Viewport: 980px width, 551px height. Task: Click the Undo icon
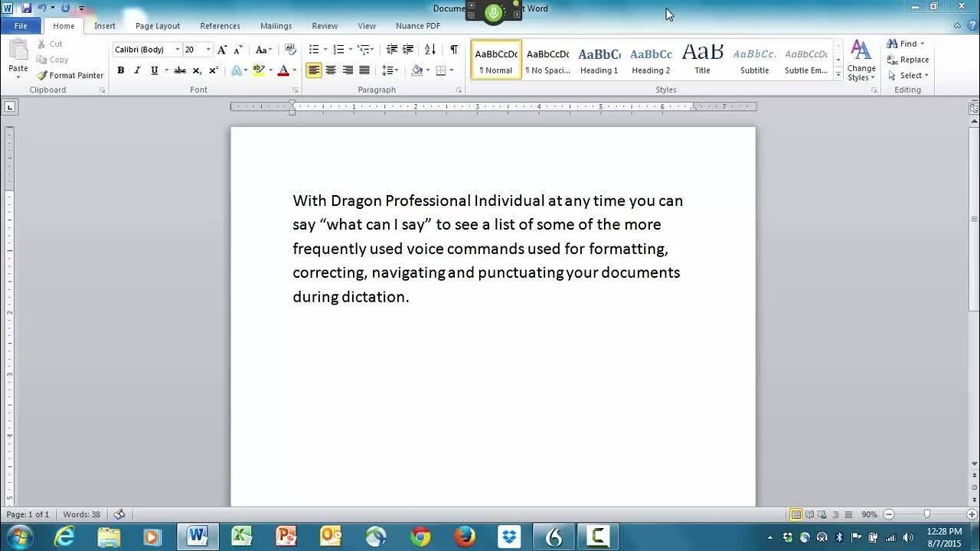[42, 8]
